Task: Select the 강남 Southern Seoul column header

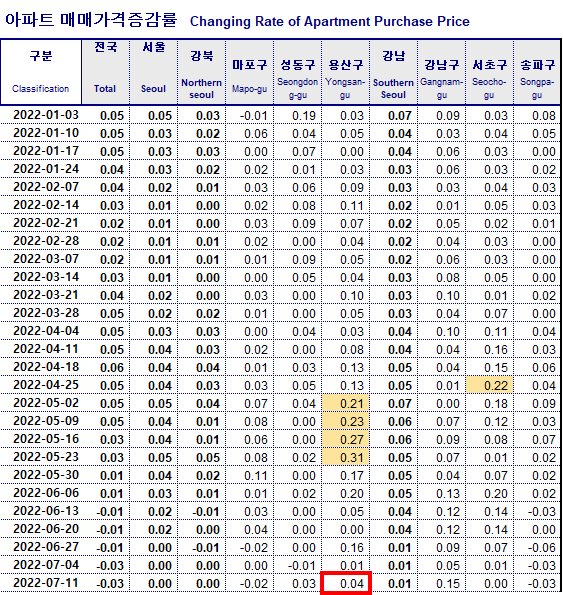Action: pyautogui.click(x=393, y=72)
